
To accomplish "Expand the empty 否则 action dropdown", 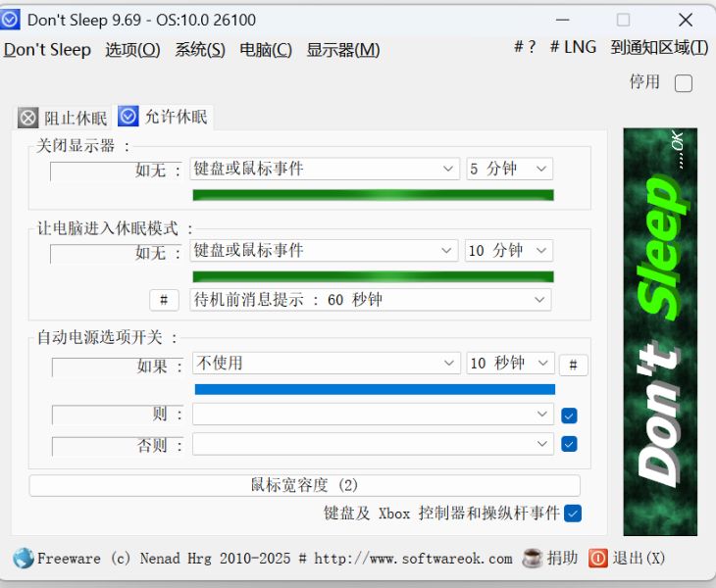I will [x=373, y=444].
